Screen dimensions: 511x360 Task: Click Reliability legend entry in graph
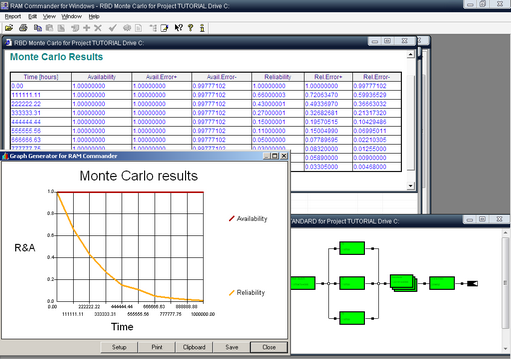tap(247, 293)
